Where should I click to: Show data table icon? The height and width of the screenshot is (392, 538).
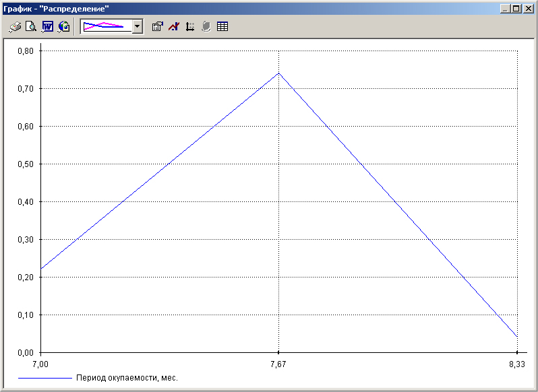coord(222,27)
